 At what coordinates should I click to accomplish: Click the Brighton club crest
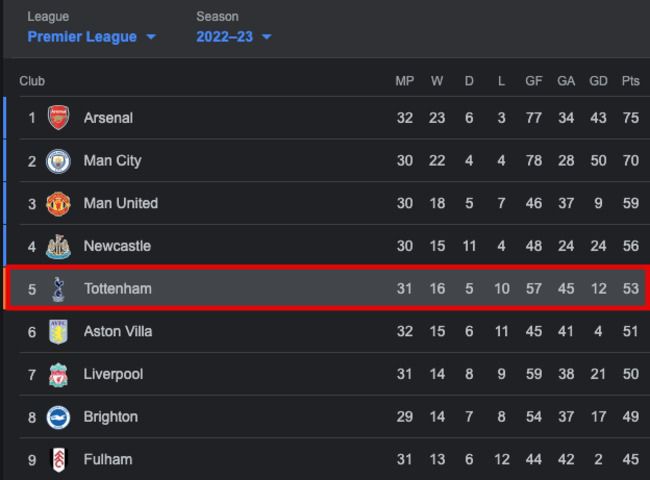coord(58,417)
